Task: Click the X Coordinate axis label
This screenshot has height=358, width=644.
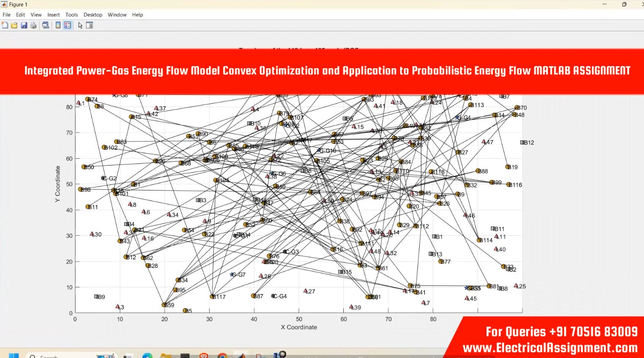Action: pos(299,327)
